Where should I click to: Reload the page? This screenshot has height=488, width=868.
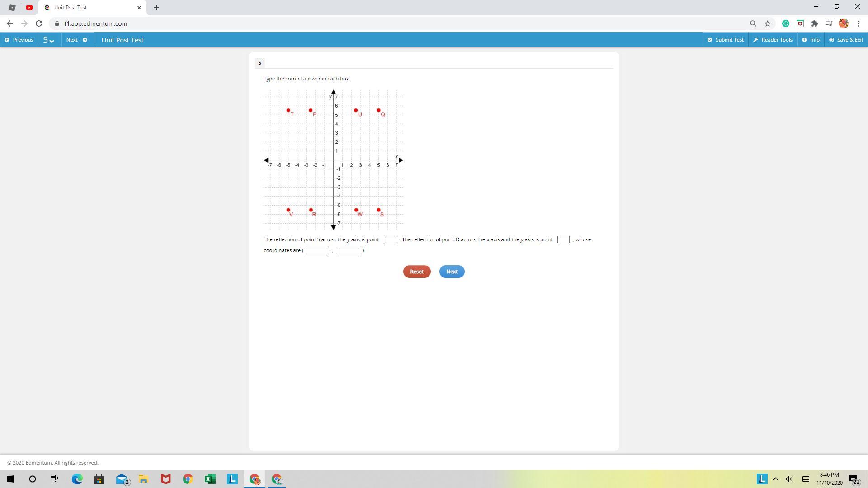(39, 23)
